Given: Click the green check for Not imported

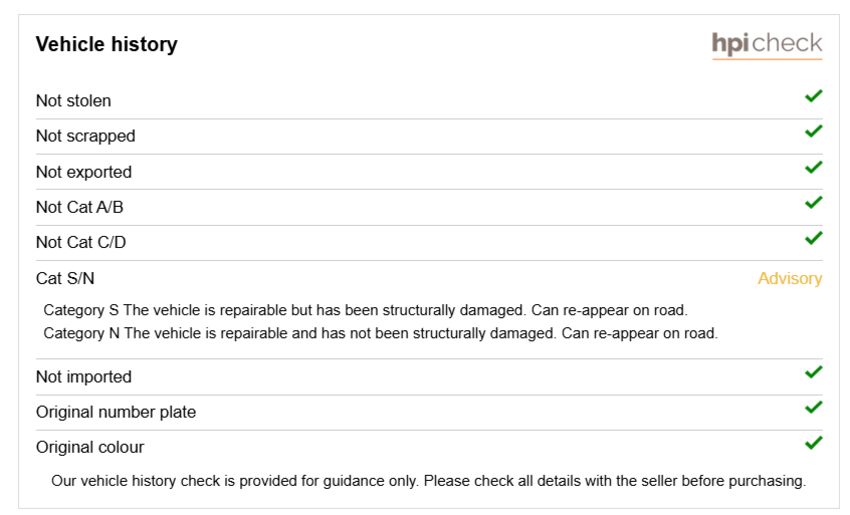Looking at the screenshot, I should point(813,372).
